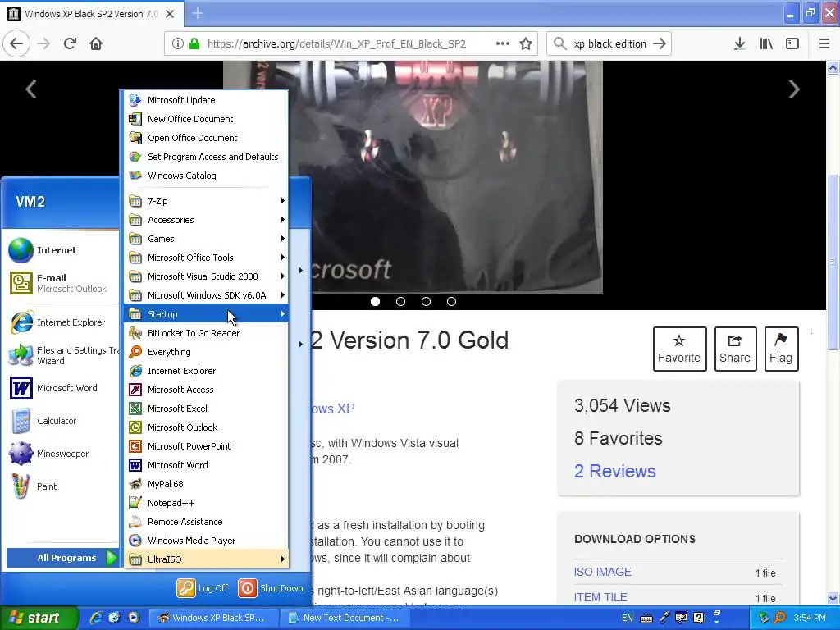Launch Microsoft Excel from programs list
840x630 pixels.
click(x=206, y=409)
